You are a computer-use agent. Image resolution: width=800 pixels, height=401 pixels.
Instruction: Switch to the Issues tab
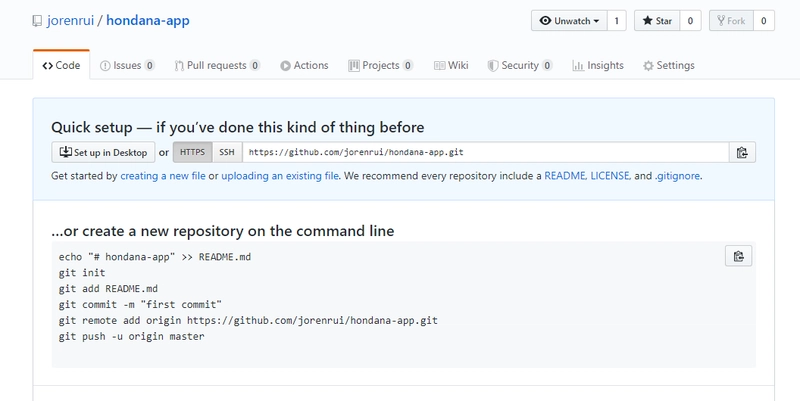(x=127, y=65)
